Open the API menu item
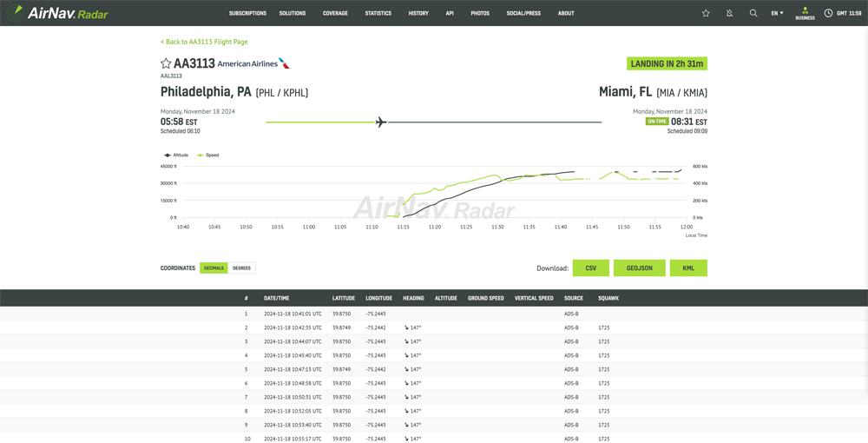868x443 pixels. tap(450, 13)
